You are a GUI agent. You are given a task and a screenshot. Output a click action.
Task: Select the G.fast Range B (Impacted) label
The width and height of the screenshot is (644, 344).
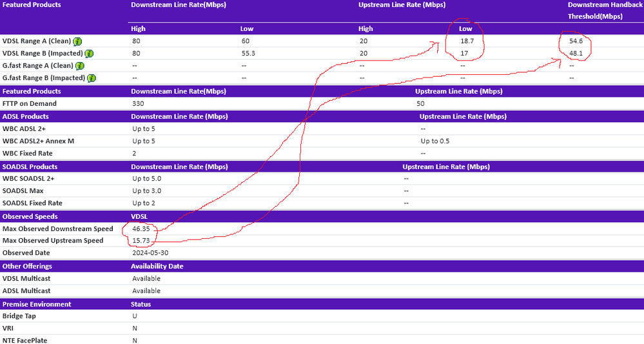coord(43,78)
